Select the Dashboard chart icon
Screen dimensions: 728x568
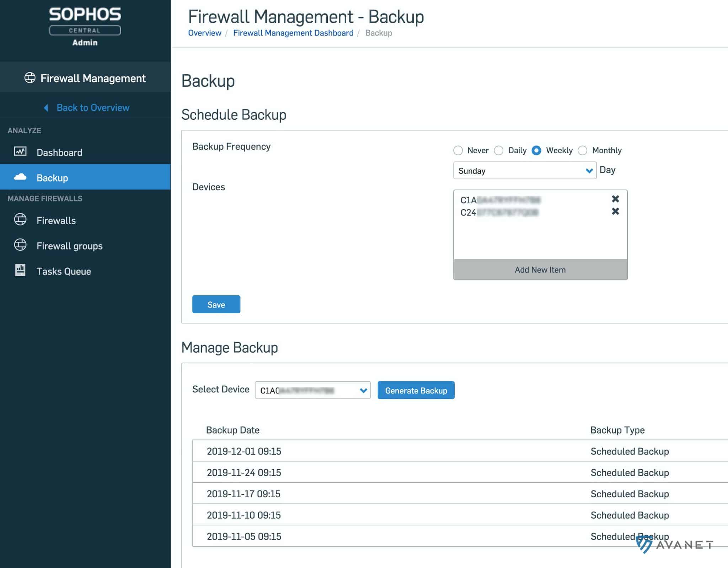click(20, 152)
